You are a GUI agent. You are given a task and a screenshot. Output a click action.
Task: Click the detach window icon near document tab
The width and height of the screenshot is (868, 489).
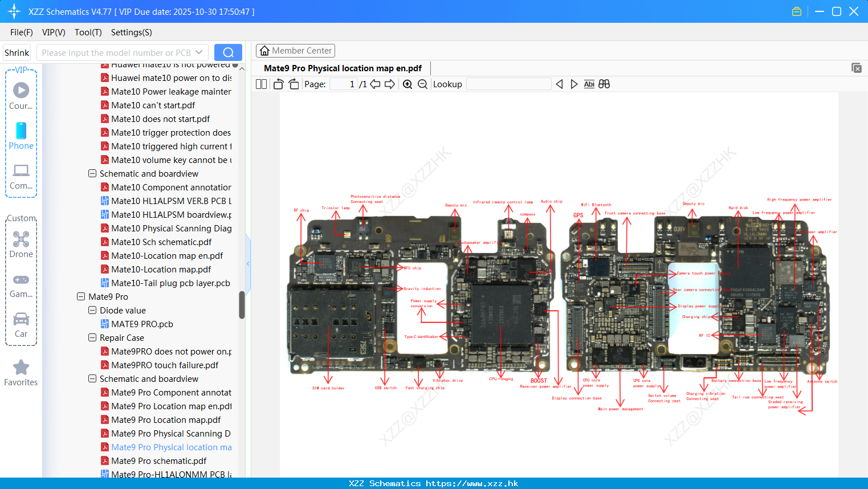856,68
